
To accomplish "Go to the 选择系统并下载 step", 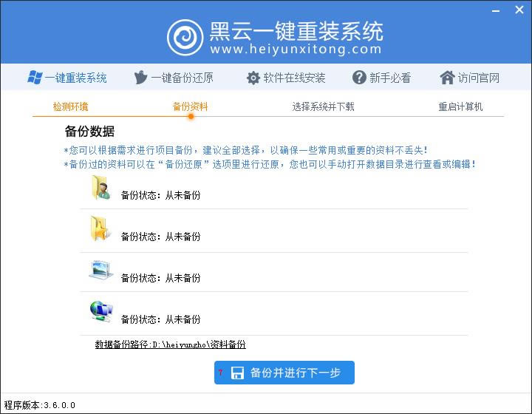I will pyautogui.click(x=323, y=106).
